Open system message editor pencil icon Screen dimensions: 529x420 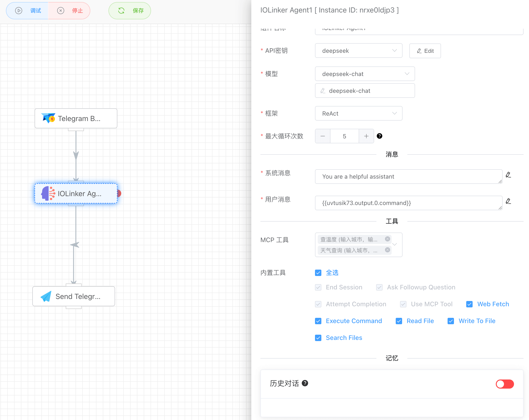pyautogui.click(x=508, y=175)
